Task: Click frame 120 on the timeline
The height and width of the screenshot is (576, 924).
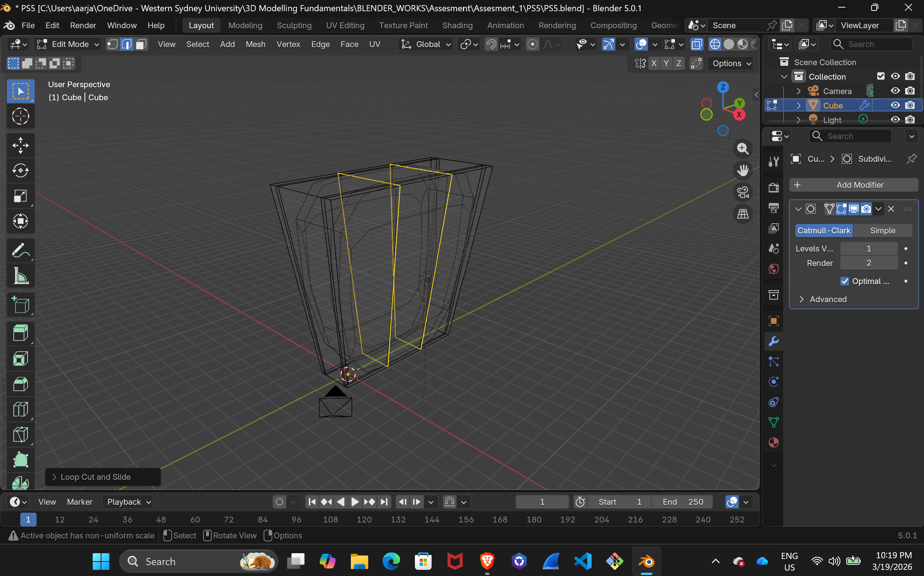Action: pyautogui.click(x=364, y=520)
